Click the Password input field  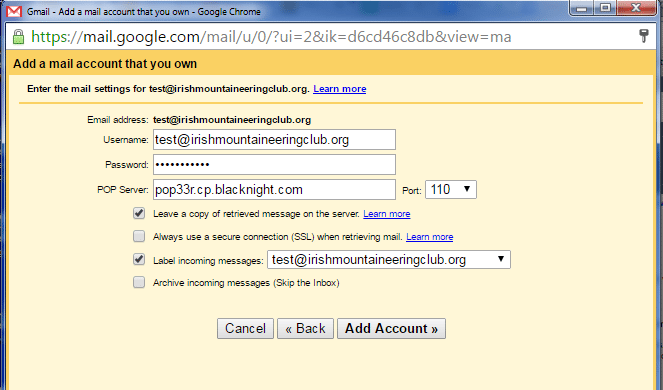274,165
